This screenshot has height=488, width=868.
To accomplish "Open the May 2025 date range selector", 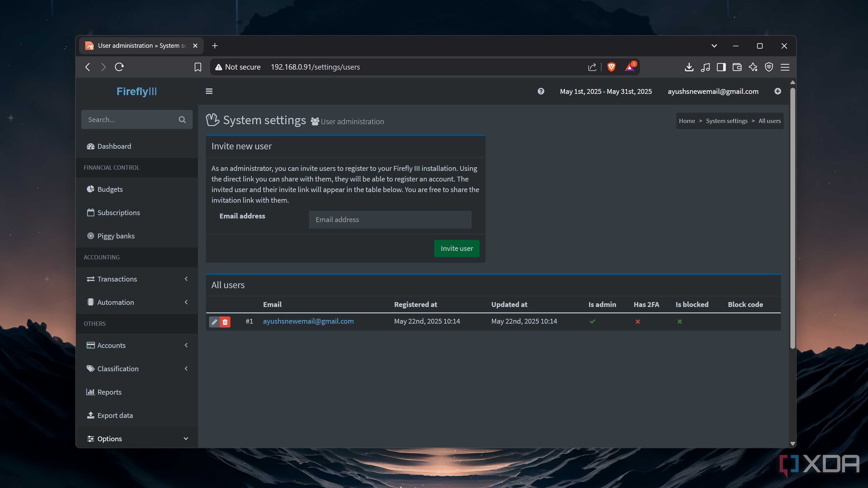I will (606, 91).
